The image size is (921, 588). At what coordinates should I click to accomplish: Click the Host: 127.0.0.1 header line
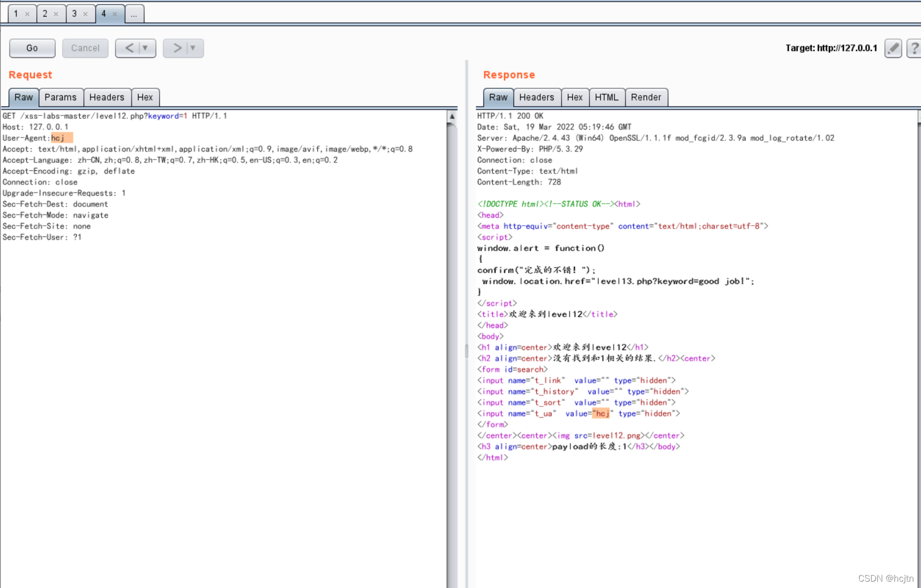pyautogui.click(x=36, y=127)
